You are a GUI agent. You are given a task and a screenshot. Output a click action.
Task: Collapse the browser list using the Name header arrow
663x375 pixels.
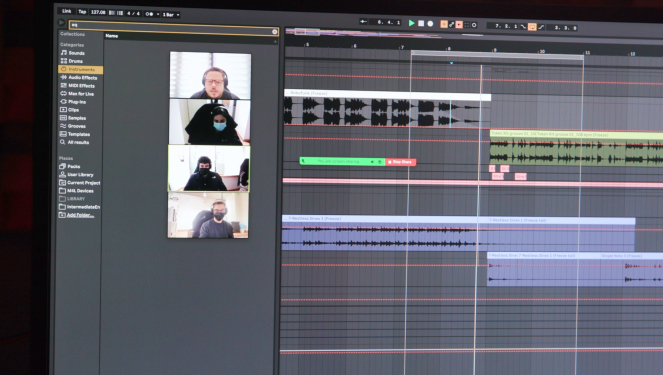tap(275, 41)
